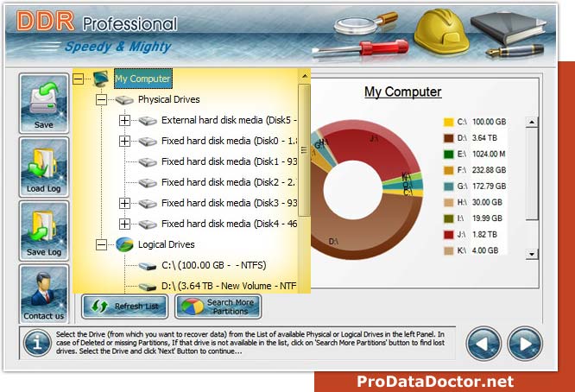The height and width of the screenshot is (392, 575).
Task: Click the "172.79 GB" legend value
Action: click(489, 187)
